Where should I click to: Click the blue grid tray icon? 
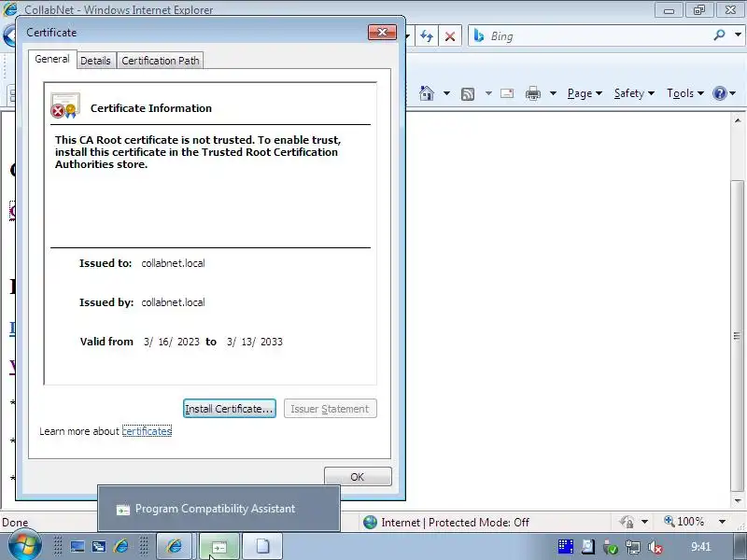click(566, 547)
